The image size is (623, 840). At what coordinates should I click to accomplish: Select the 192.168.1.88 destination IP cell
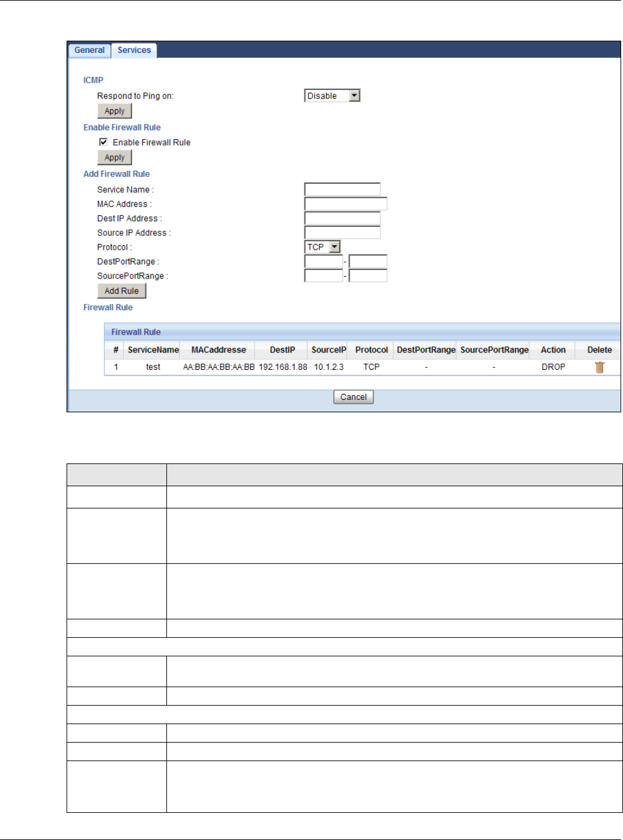coord(283,367)
